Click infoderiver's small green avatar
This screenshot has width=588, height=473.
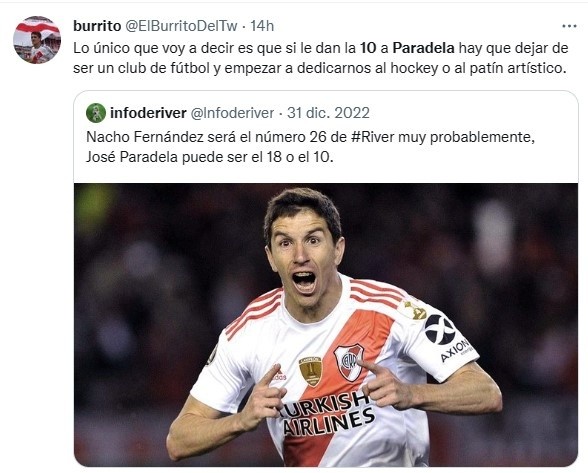click(96, 113)
